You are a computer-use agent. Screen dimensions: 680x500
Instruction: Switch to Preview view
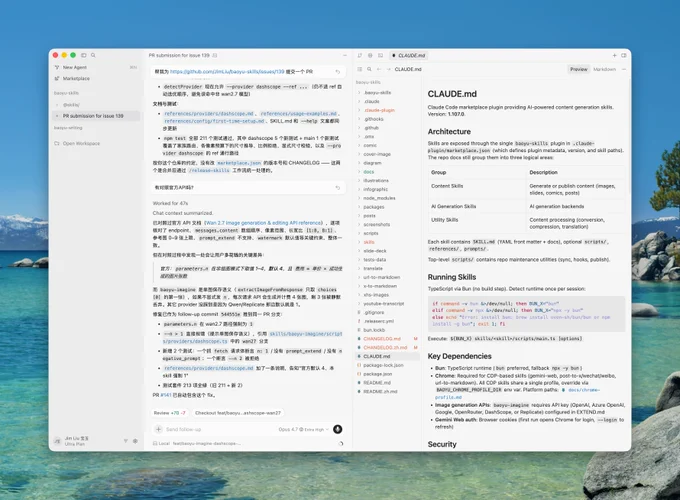579,69
